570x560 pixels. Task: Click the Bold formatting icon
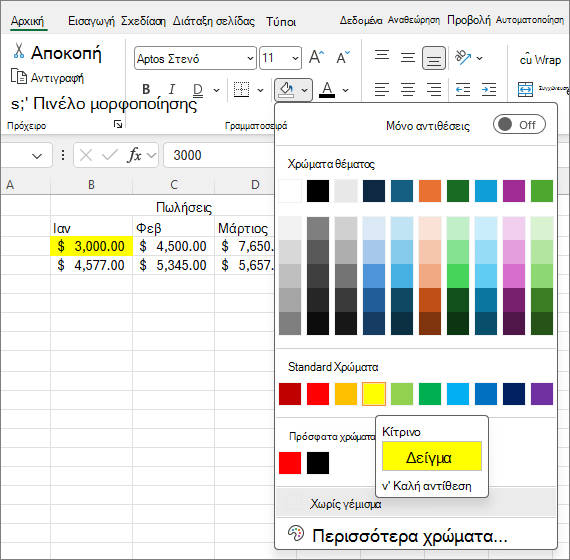click(x=146, y=89)
